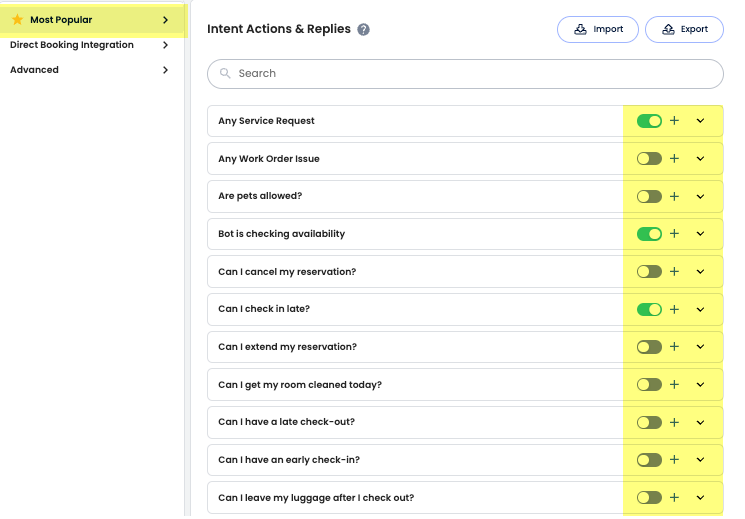
Task: Click the plus icon for Can I cancel my reservation?
Action: 674,271
